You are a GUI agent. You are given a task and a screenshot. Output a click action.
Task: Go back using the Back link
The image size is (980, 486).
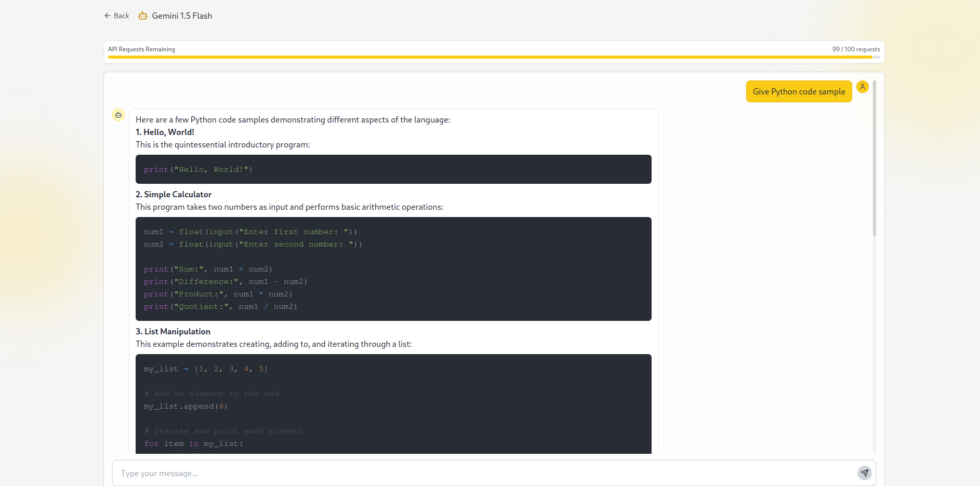coord(116,16)
